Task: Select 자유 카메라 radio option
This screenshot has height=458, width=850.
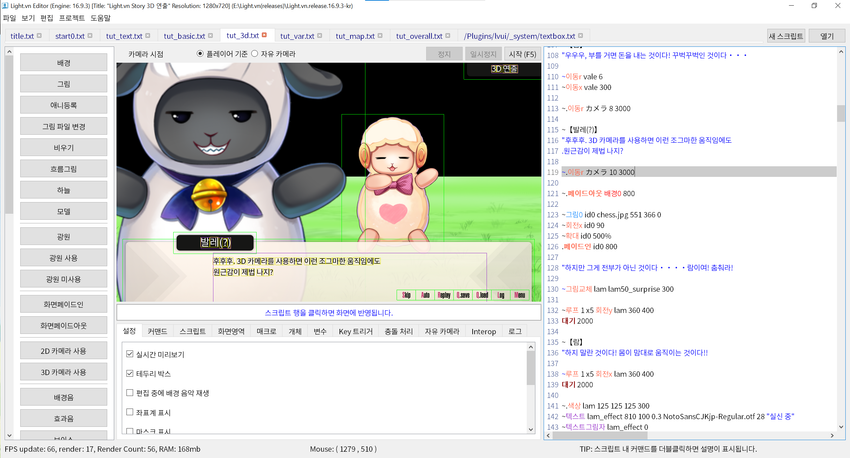Action: pos(254,54)
